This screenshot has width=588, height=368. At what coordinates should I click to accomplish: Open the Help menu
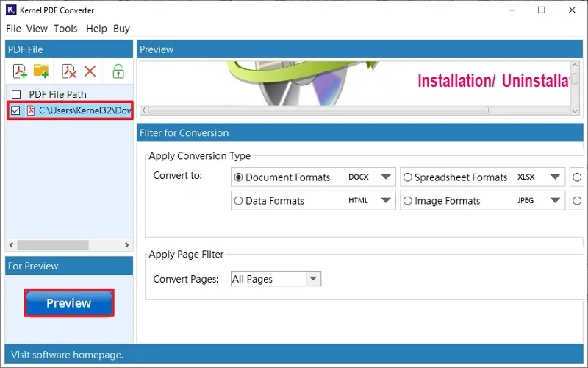click(96, 29)
